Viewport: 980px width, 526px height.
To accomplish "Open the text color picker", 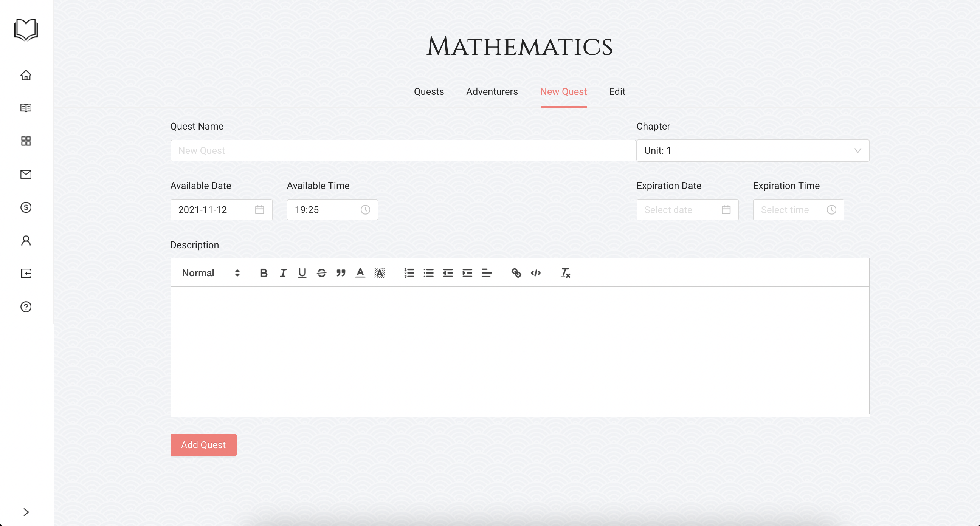I will coord(360,273).
